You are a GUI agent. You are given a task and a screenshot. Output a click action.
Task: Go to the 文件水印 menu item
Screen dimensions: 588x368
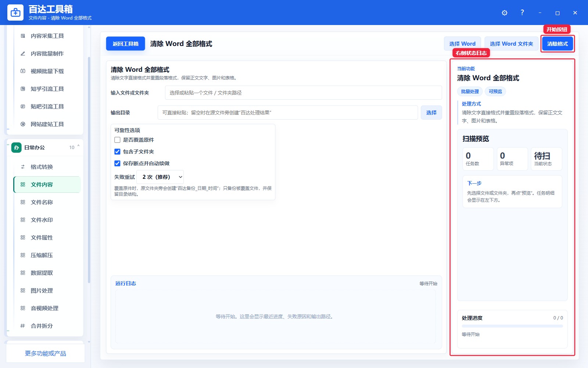[x=47, y=220]
